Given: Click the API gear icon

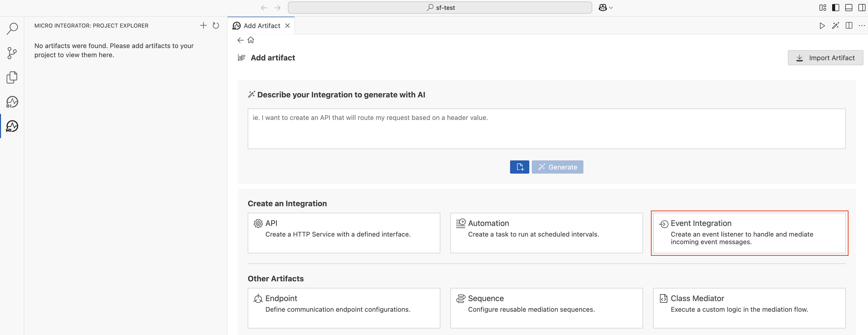Looking at the screenshot, I should click(258, 223).
